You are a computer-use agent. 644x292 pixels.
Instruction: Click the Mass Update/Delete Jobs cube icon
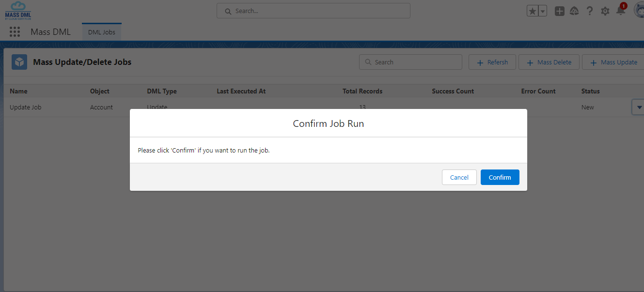tap(19, 62)
